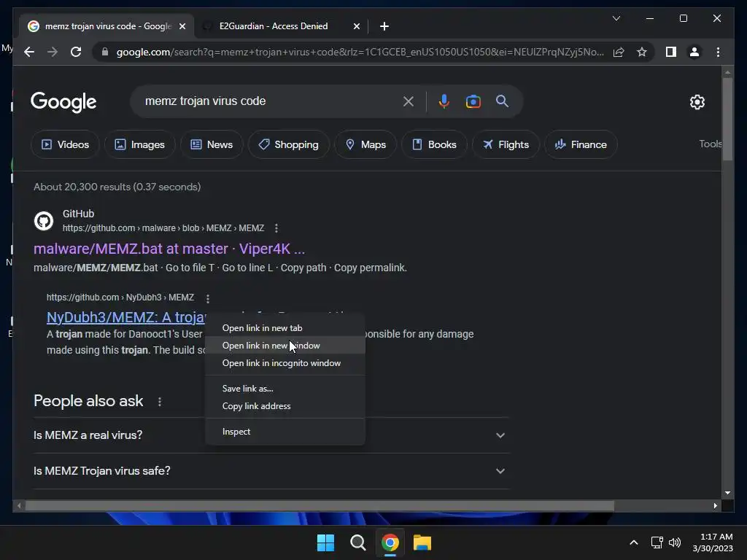Open the malware/MEMZ.bat at master result link
The height and width of the screenshot is (560, 747).
coord(169,249)
